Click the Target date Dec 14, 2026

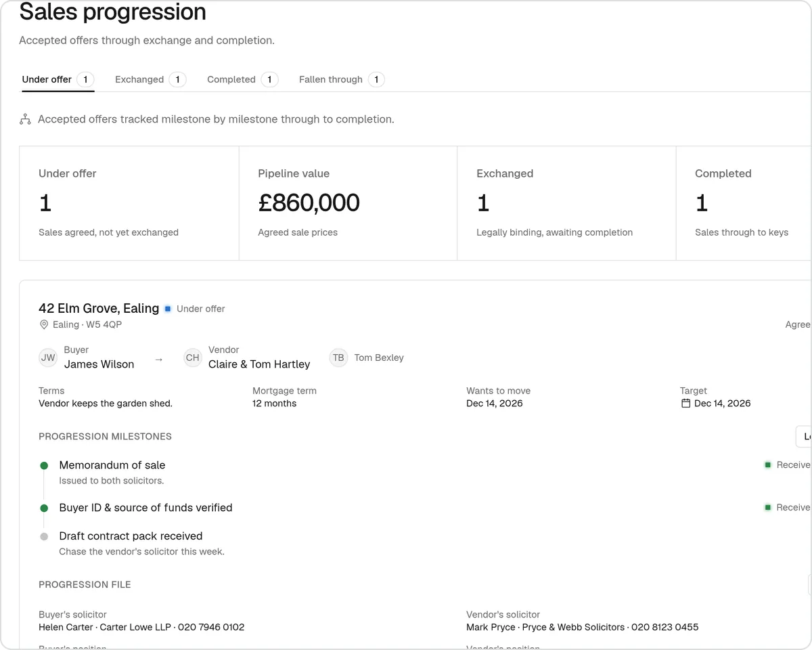point(723,404)
